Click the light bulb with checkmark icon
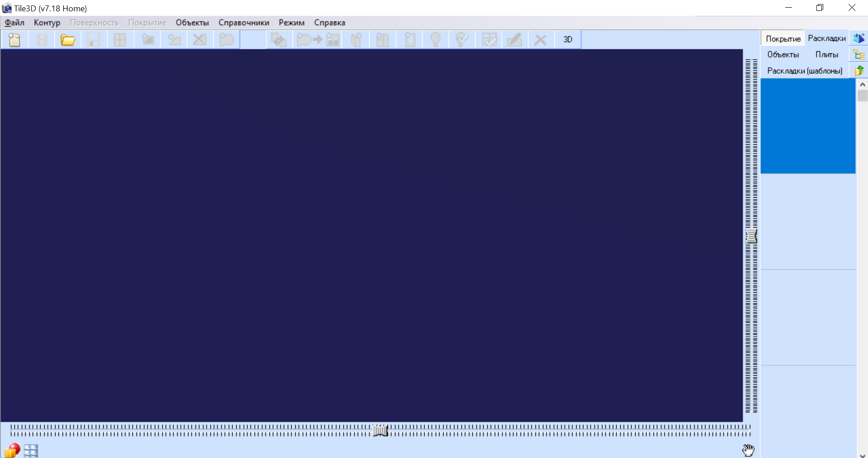This screenshot has width=868, height=458. point(462,40)
